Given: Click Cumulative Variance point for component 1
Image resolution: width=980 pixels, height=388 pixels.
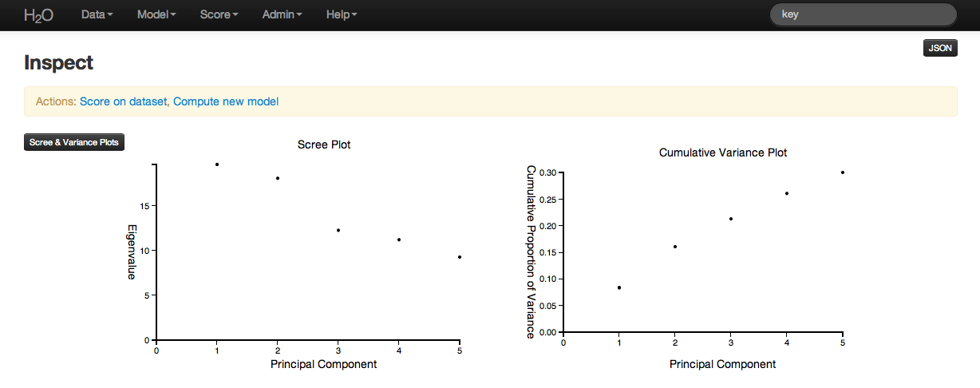Looking at the screenshot, I should point(619,287).
